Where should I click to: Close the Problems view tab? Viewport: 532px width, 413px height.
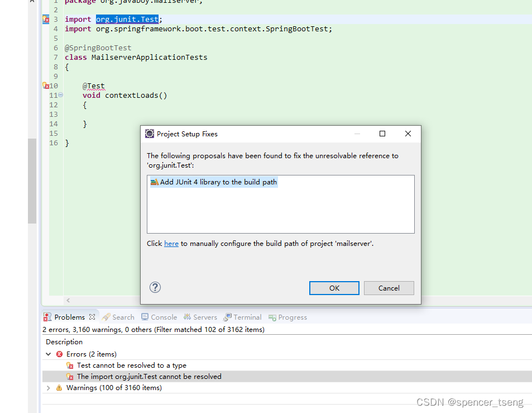92,317
